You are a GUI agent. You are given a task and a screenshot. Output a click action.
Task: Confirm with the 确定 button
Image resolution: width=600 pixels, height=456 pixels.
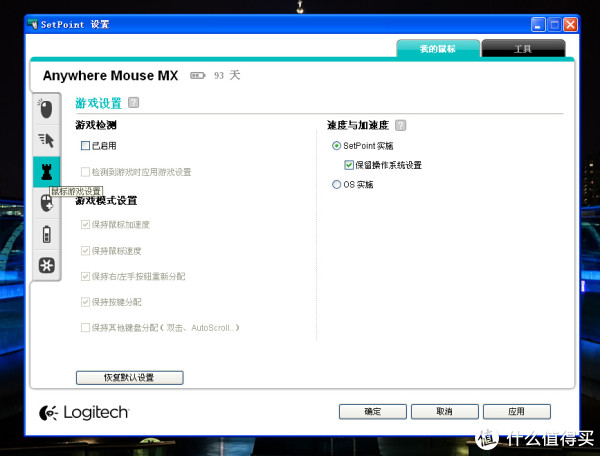[372, 412]
